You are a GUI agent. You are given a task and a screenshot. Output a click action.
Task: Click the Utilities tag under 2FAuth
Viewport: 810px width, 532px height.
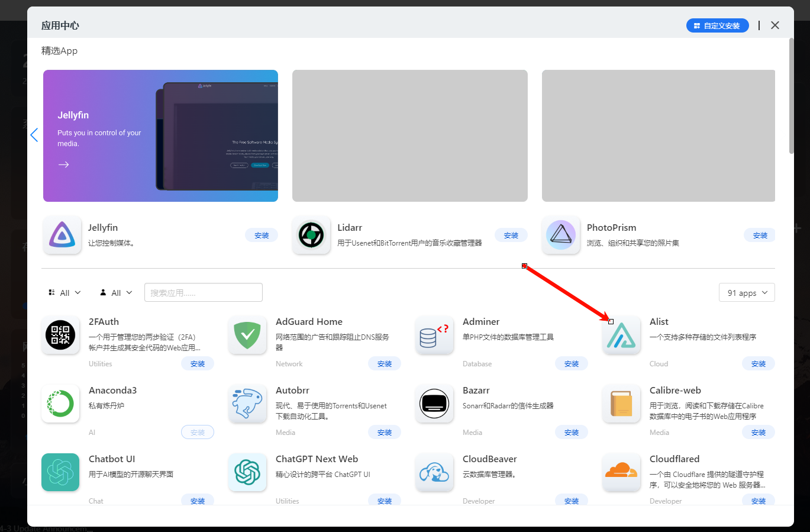coord(100,364)
